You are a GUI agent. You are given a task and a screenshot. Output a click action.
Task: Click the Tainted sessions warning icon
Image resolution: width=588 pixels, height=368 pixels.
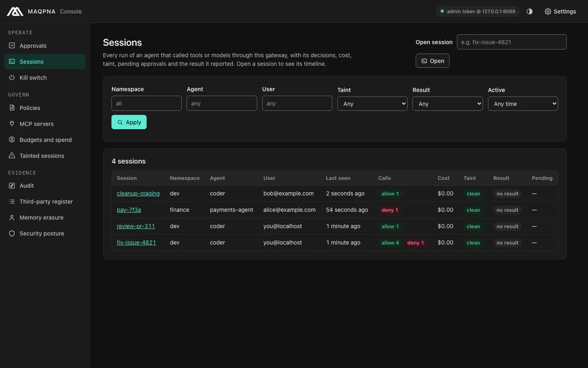click(x=12, y=156)
